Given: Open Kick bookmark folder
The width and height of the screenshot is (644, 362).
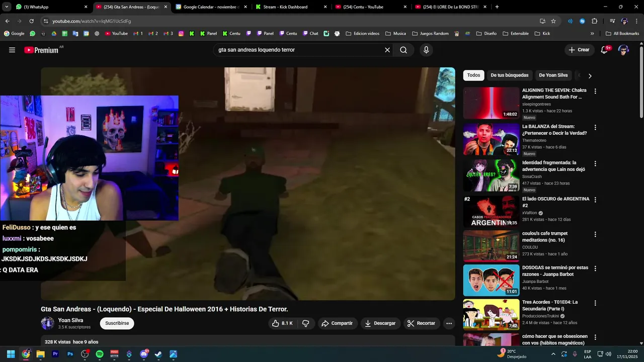Looking at the screenshot, I should [542, 34].
